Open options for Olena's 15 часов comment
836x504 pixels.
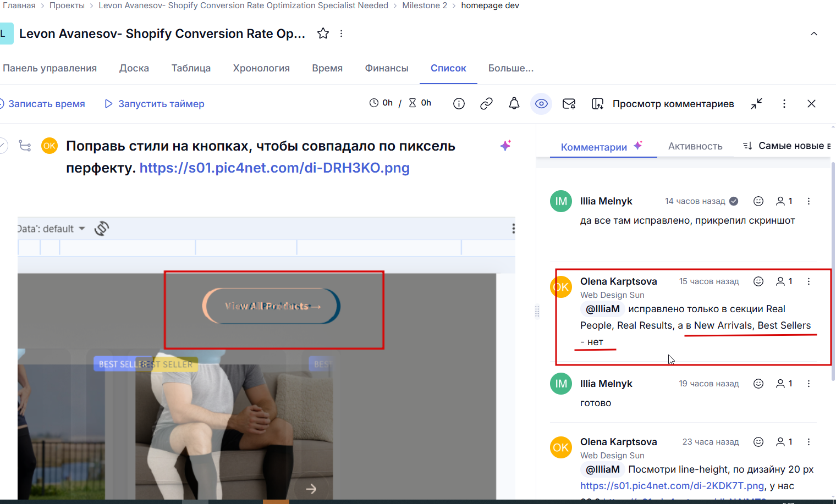tap(809, 281)
